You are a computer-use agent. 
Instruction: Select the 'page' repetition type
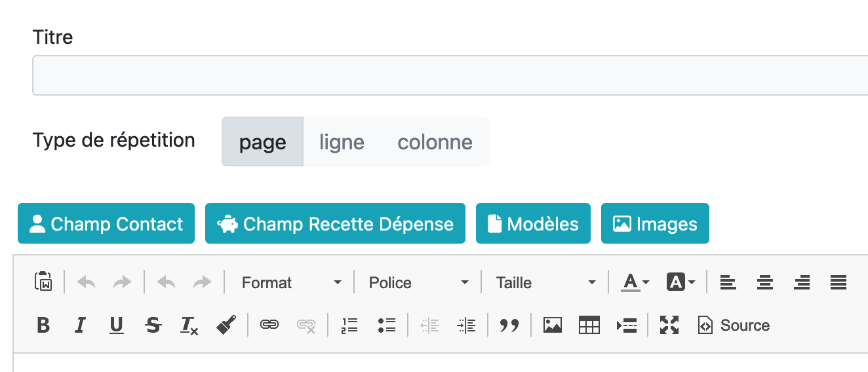coord(263,141)
